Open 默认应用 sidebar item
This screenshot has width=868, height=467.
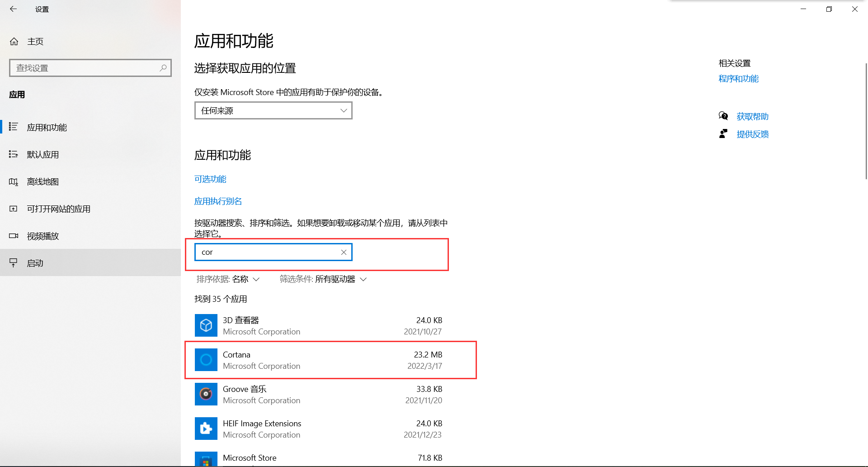90,154
